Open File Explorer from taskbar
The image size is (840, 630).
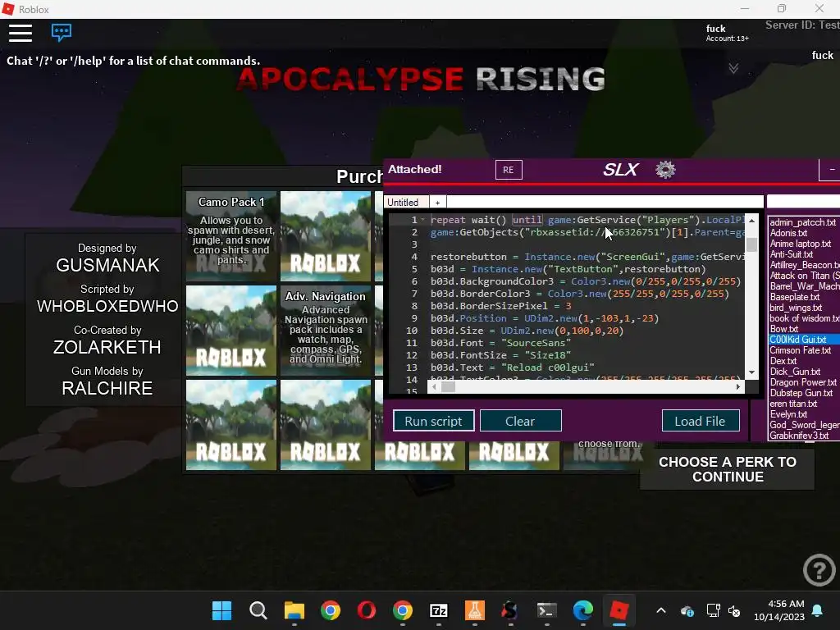click(x=294, y=610)
